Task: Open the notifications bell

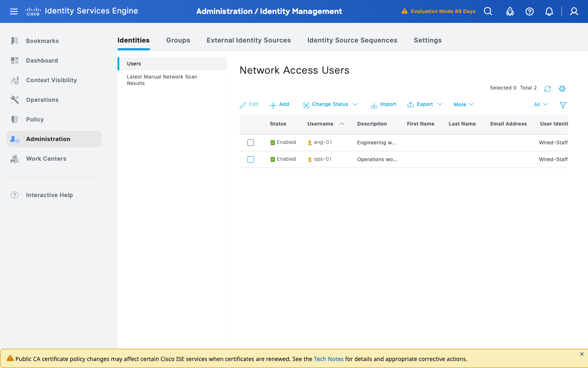Action: point(549,11)
